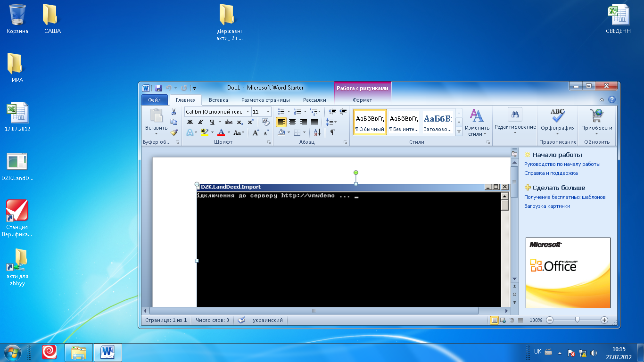The height and width of the screenshot is (362, 644).
Task: Click the Paste (Вставить) clipboard icon
Action: click(156, 116)
